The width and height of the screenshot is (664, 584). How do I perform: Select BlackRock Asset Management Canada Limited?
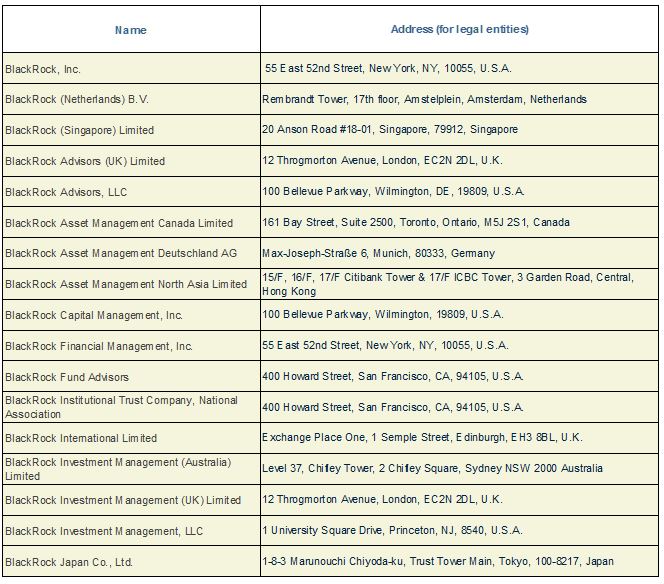coord(119,223)
